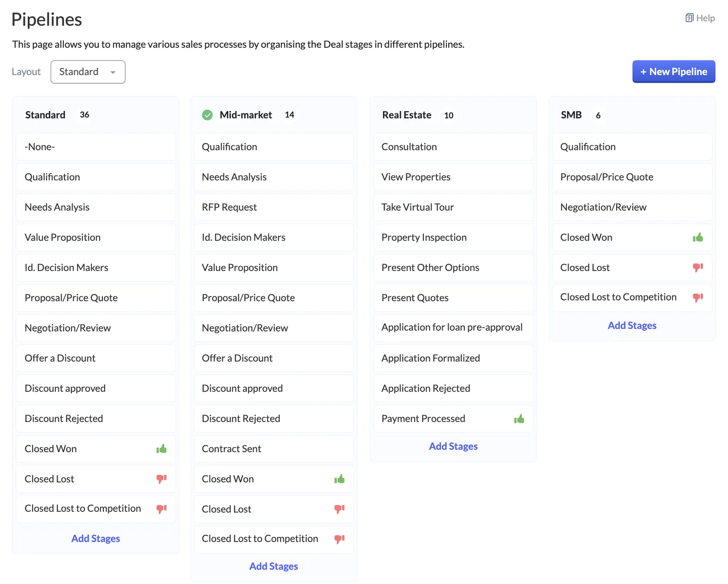Click Add Stages under Mid-market pipeline
The image size is (728, 584).
tap(273, 566)
